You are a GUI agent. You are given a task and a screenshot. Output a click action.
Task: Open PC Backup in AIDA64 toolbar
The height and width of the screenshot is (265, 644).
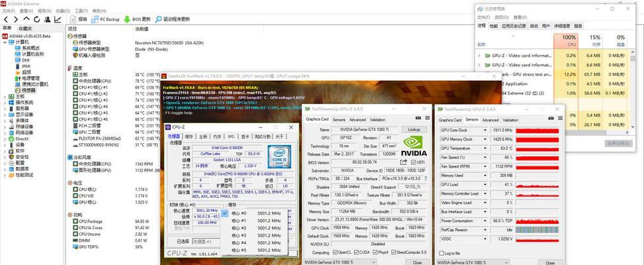[105, 19]
